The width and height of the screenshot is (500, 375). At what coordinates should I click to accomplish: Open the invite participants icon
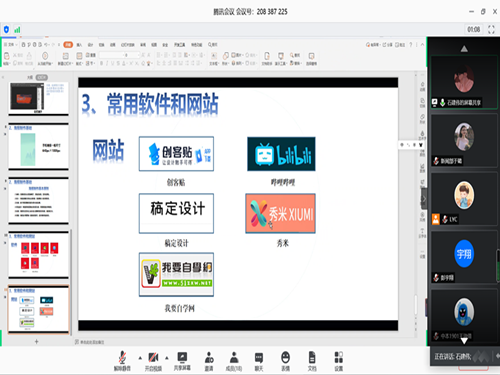(209, 361)
